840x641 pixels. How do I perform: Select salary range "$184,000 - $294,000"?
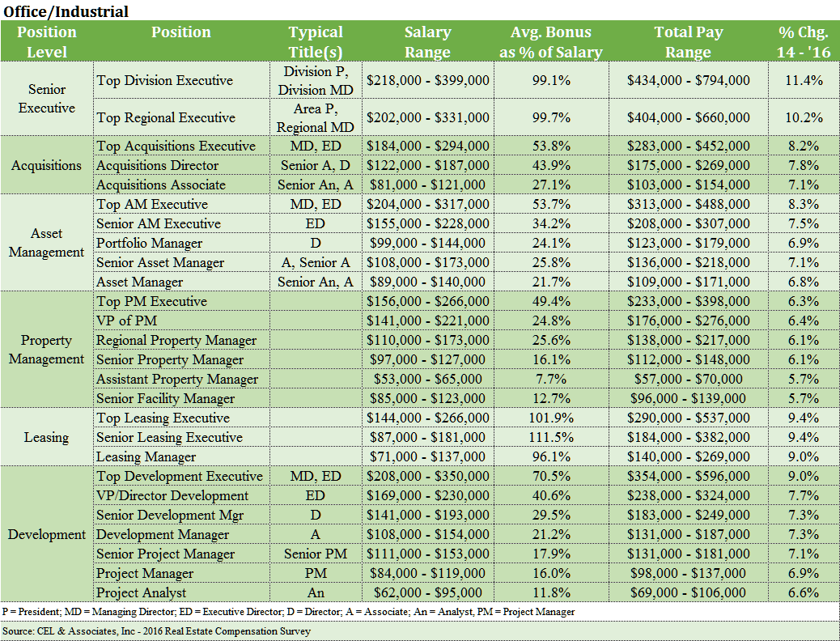pyautogui.click(x=427, y=146)
